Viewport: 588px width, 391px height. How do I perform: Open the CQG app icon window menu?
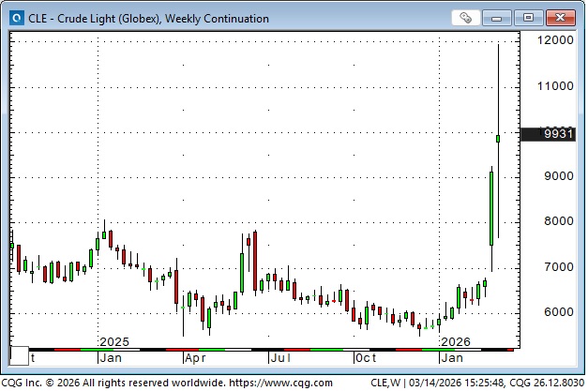point(14,18)
